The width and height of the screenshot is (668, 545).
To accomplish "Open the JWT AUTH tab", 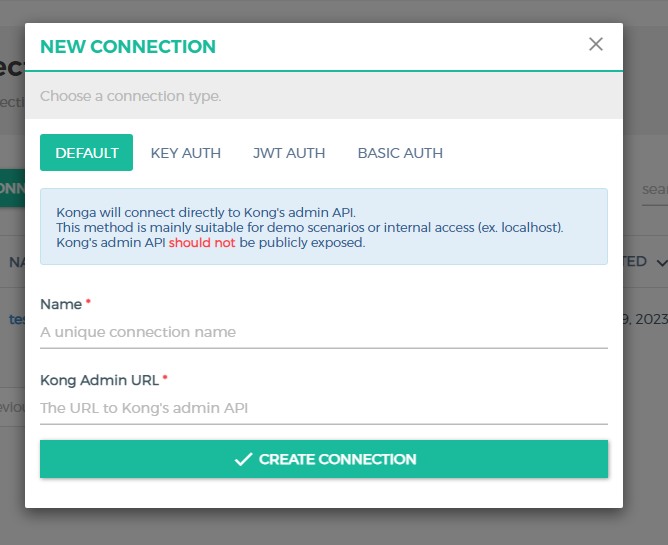I will (289, 153).
